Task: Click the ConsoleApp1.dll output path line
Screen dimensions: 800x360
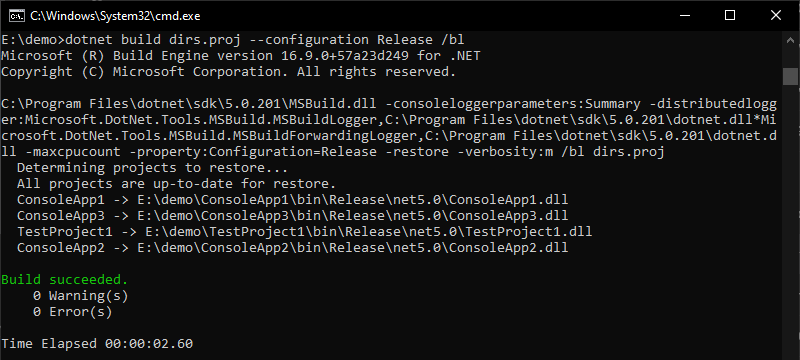Action: [x=292, y=199]
